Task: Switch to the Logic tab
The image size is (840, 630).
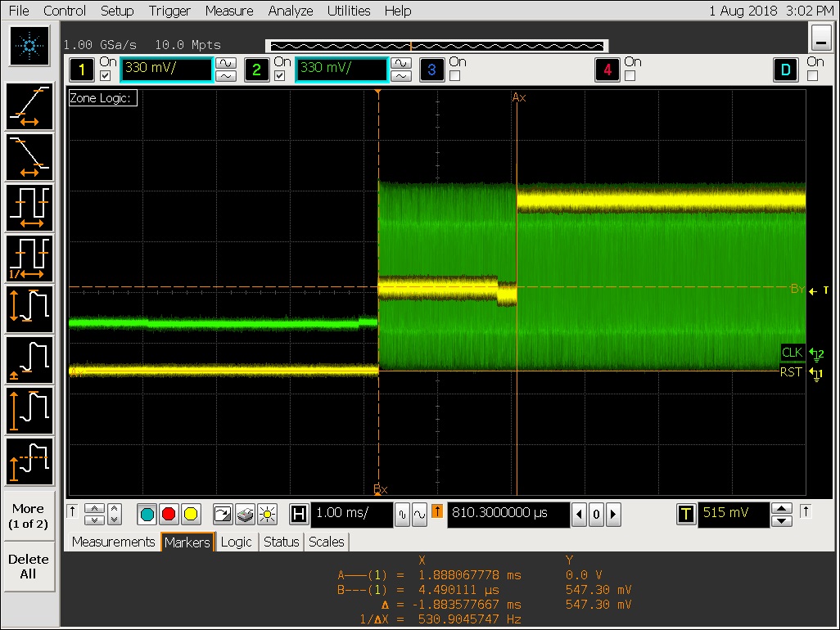Action: point(237,542)
